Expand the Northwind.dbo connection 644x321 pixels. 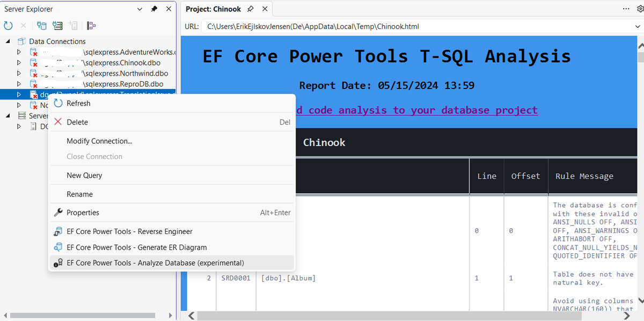19,74
